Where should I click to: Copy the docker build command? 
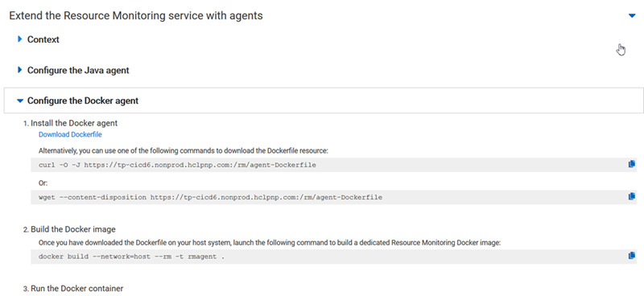(x=632, y=256)
